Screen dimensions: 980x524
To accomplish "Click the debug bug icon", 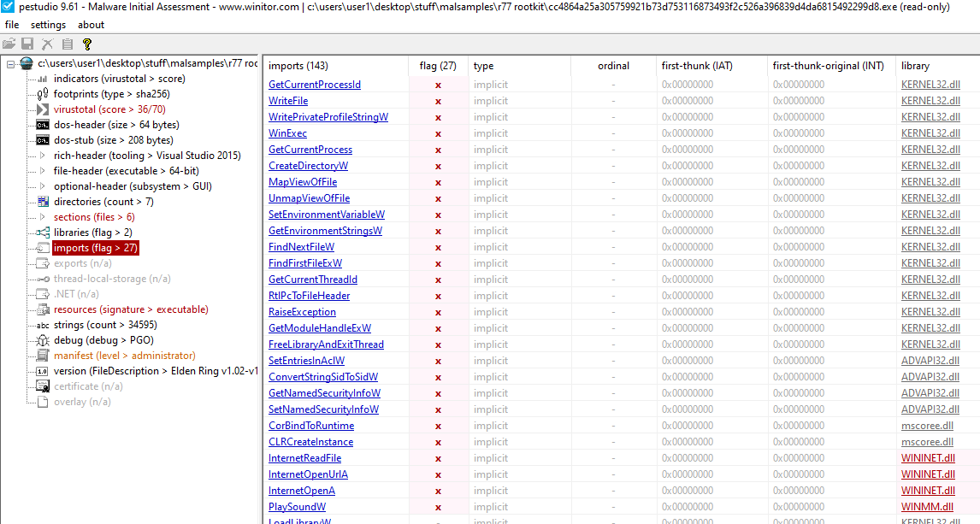I will 43,340.
